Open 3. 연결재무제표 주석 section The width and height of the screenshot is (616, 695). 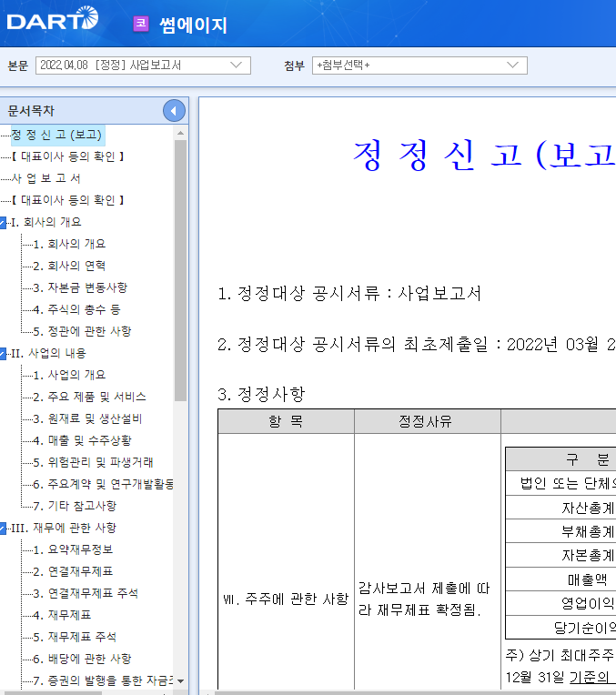[x=86, y=593]
